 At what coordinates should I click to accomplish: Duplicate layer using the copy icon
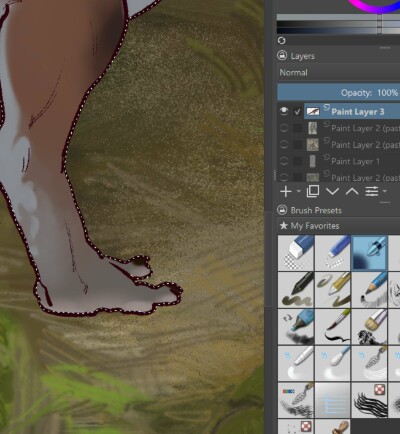pos(313,191)
